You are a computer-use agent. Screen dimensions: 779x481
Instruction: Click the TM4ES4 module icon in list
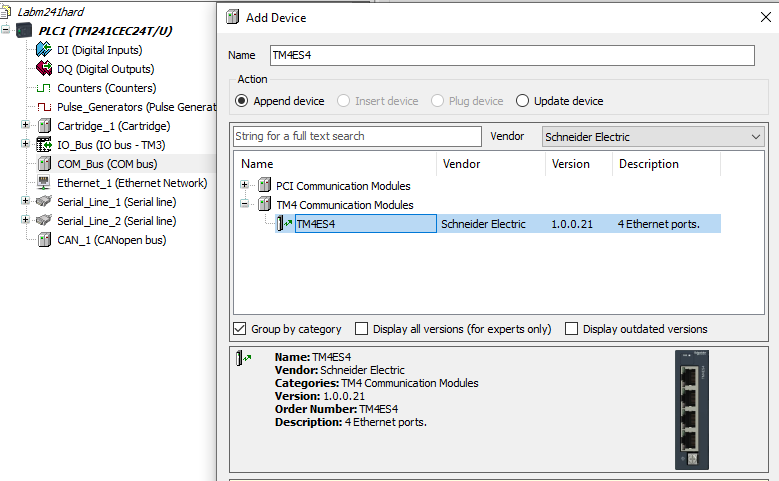click(x=284, y=224)
